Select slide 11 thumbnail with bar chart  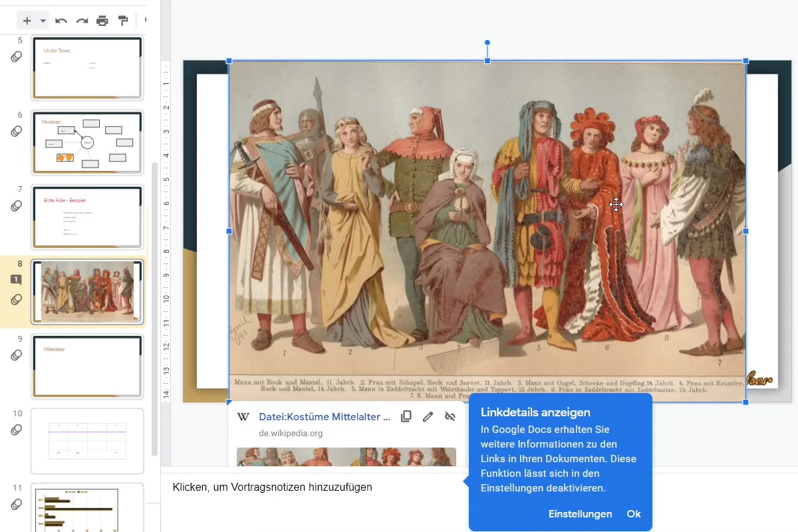[x=87, y=507]
